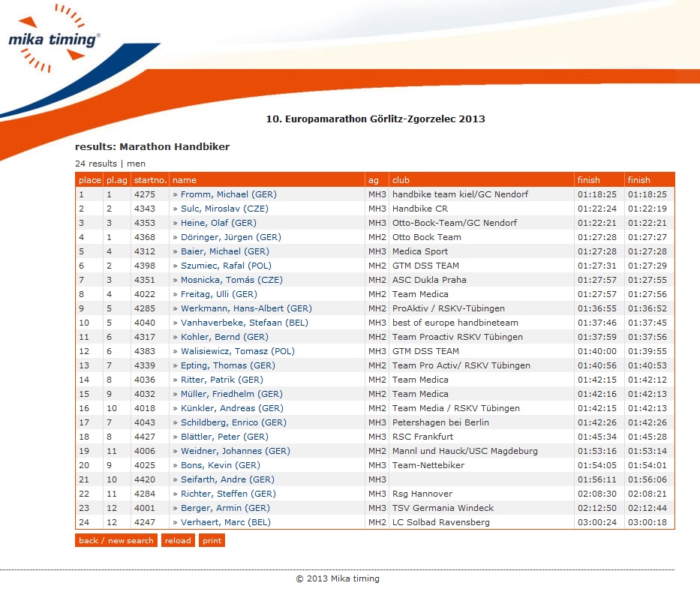Select start number 4247
Image resolution: width=700 pixels, height=592 pixels.
(x=145, y=523)
